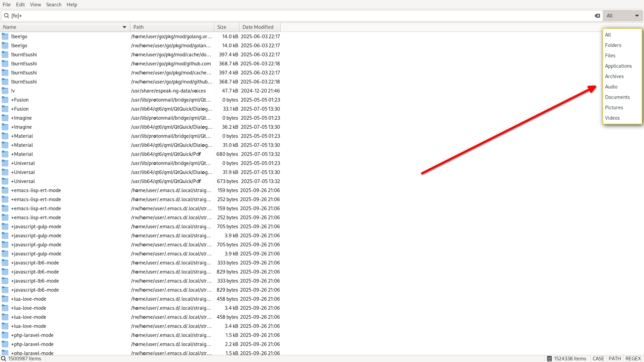Sort results by the Size column header
This screenshot has width=644, height=362.
(221, 27)
